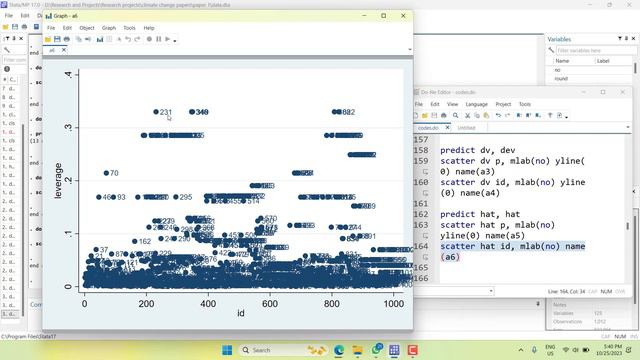
Task: Save the do-file with Do-file Editor disk icon
Action: pyautogui.click(x=434, y=116)
